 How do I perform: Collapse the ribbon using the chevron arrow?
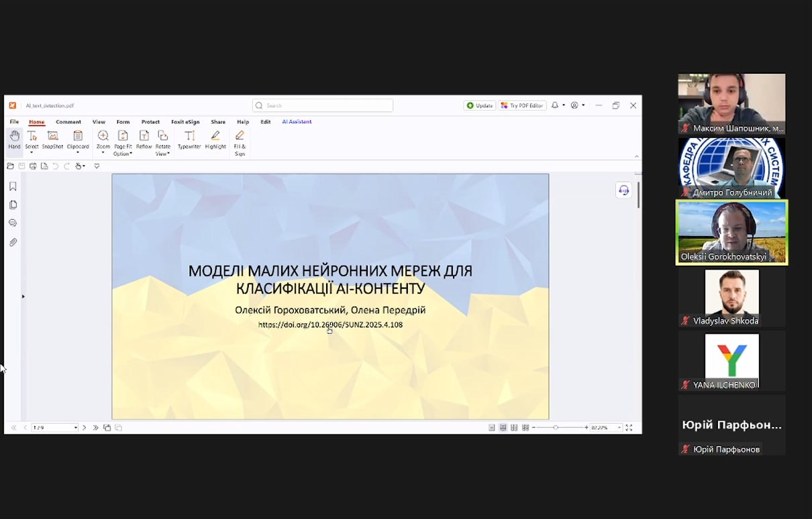point(636,156)
